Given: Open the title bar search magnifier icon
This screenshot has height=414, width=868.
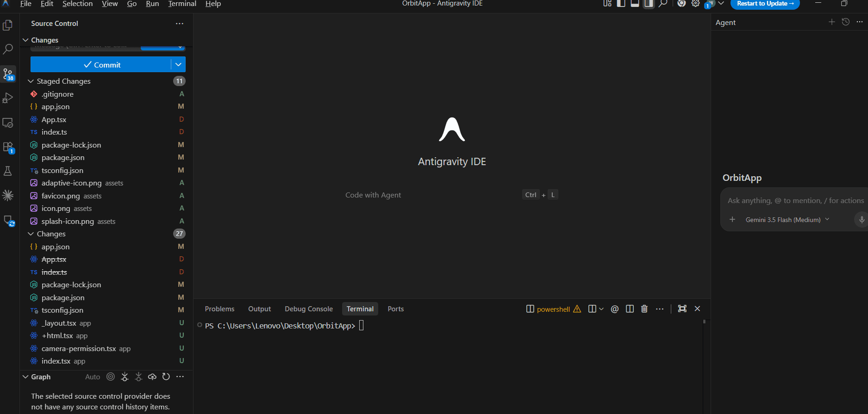Looking at the screenshot, I should coord(663,4).
